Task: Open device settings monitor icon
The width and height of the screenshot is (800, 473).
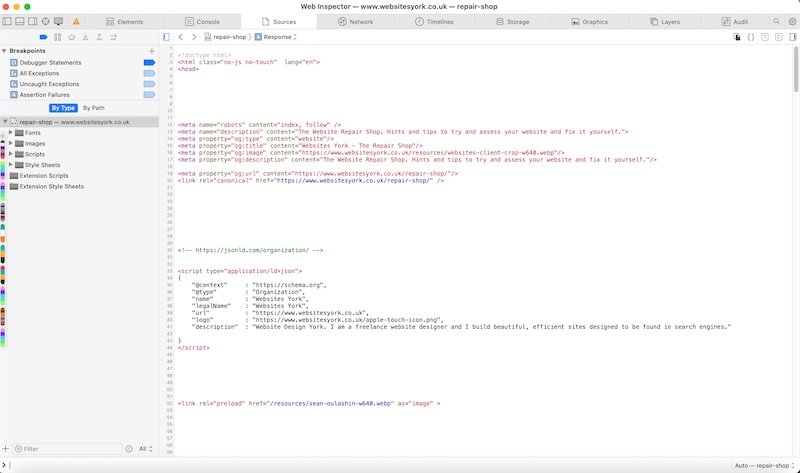Action: [x=59, y=21]
